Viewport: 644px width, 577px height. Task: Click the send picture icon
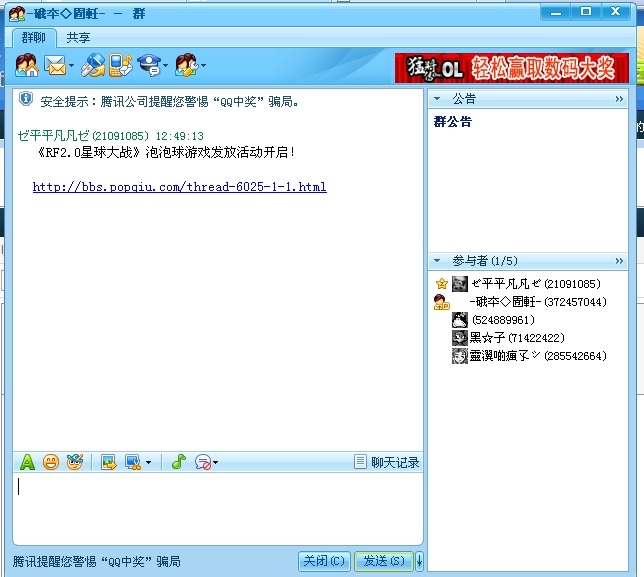click(x=108, y=462)
